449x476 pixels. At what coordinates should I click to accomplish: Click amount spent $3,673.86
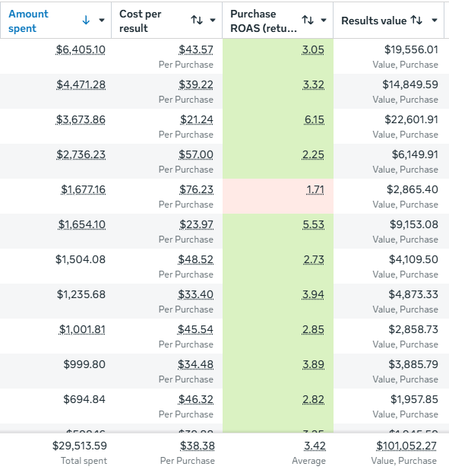point(81,119)
